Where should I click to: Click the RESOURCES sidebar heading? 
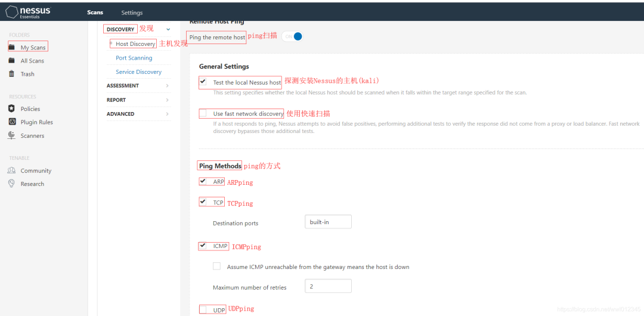click(23, 97)
